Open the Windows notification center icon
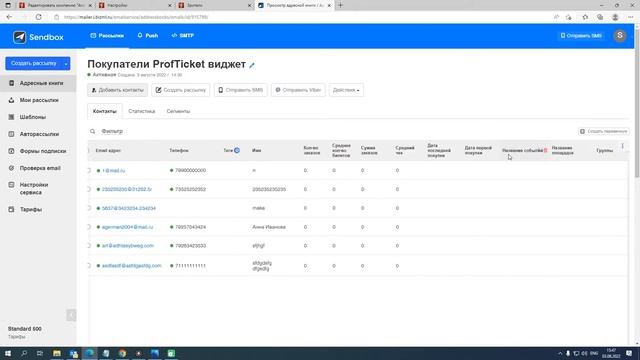The width and height of the screenshot is (640, 360). pyautogui.click(x=629, y=353)
